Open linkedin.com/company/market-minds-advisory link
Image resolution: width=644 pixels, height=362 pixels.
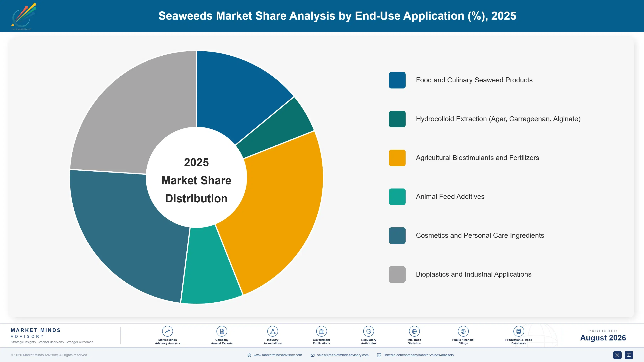point(419,355)
